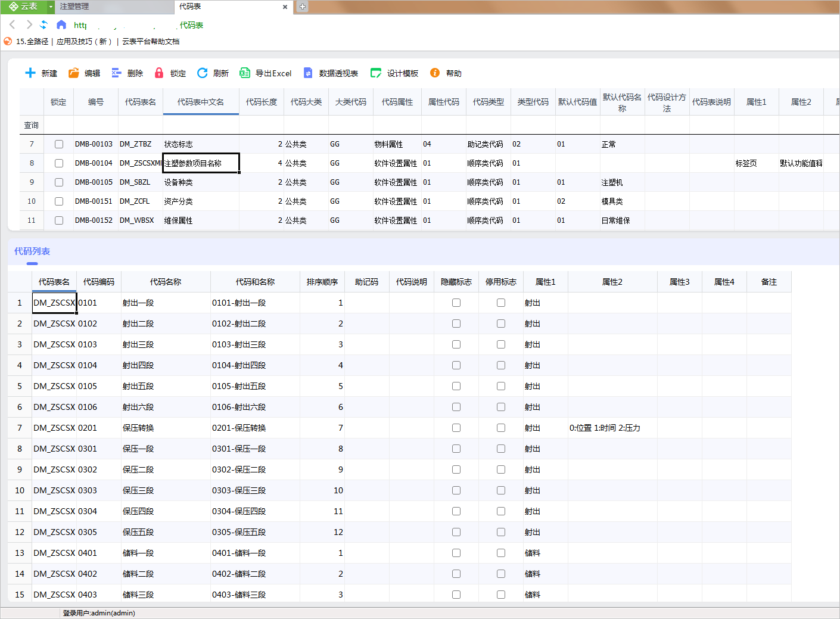Select cell 0201-保压转换

255,428
